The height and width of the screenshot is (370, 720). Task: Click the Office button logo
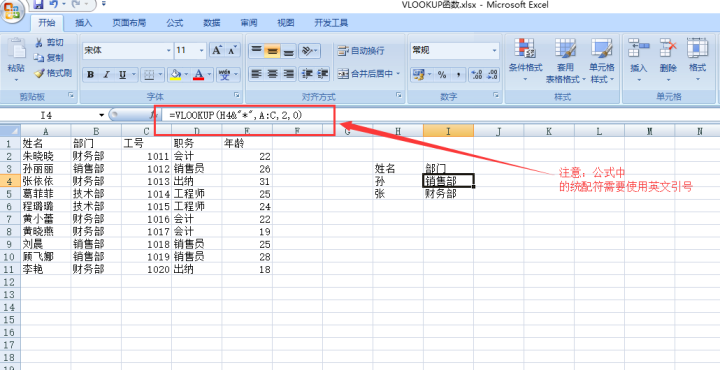coord(12,10)
